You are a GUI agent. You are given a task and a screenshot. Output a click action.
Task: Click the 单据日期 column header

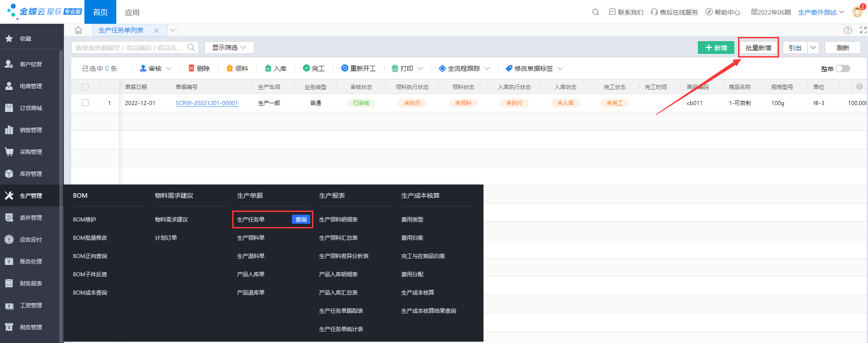(x=136, y=87)
